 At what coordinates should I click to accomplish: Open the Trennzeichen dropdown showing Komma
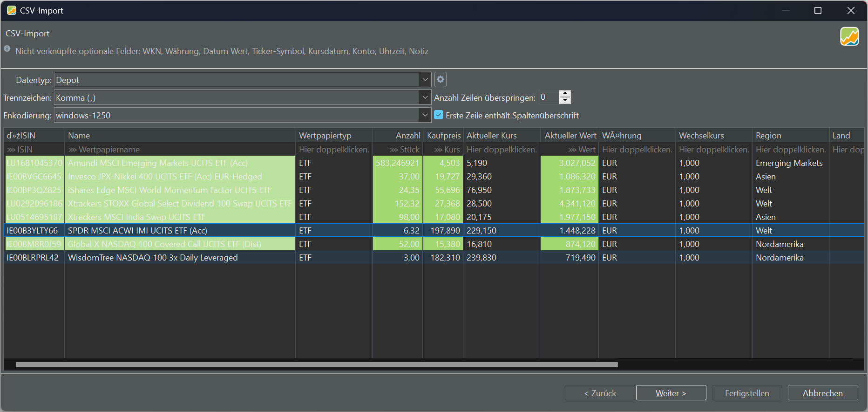(243, 97)
